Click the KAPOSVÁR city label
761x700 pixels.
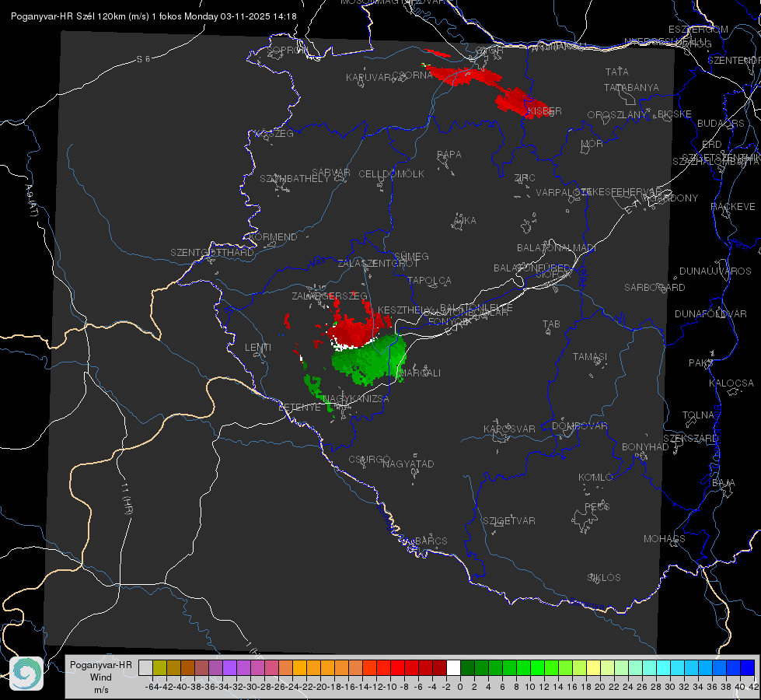(509, 429)
